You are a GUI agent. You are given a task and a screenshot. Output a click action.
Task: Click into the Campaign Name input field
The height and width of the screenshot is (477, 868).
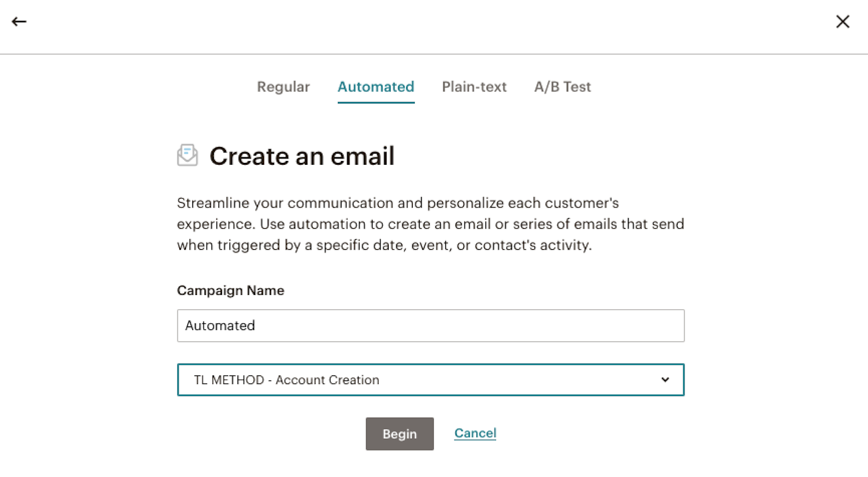[430, 326]
